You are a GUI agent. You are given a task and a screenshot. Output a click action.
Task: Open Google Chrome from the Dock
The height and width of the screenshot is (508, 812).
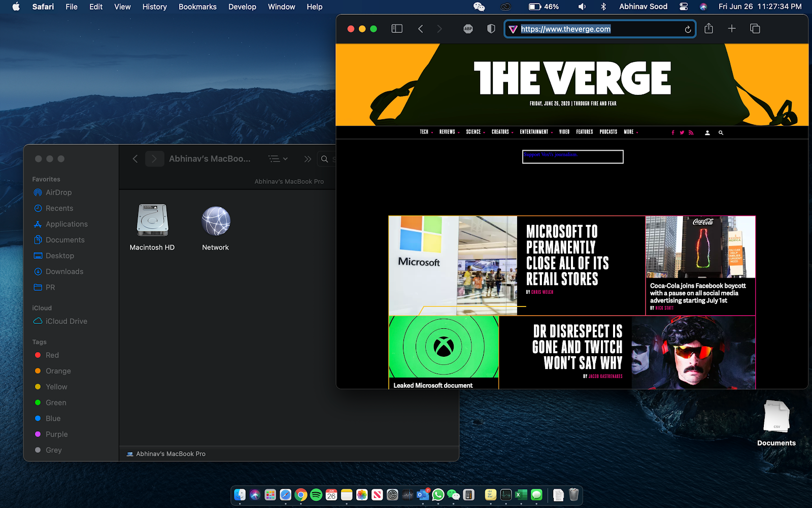pos(301,495)
